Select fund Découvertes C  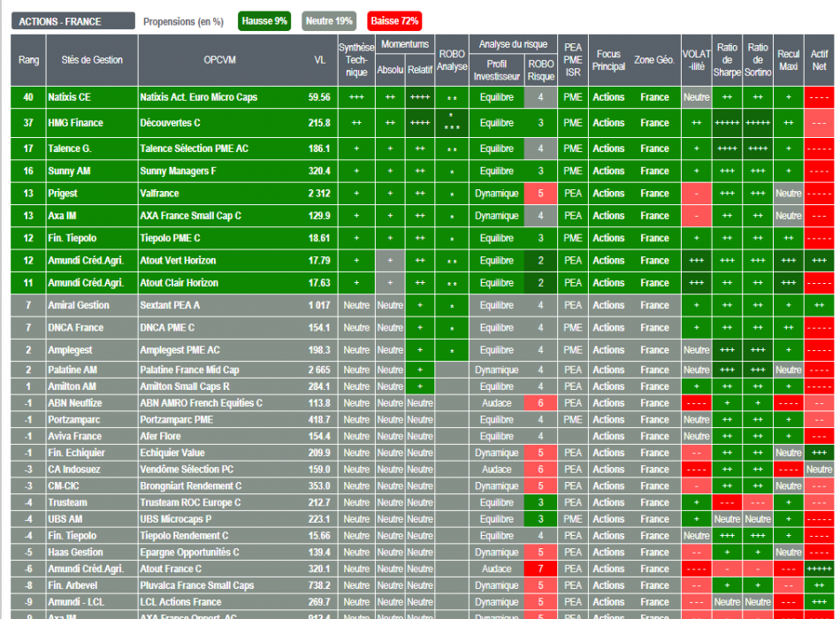tap(171, 123)
